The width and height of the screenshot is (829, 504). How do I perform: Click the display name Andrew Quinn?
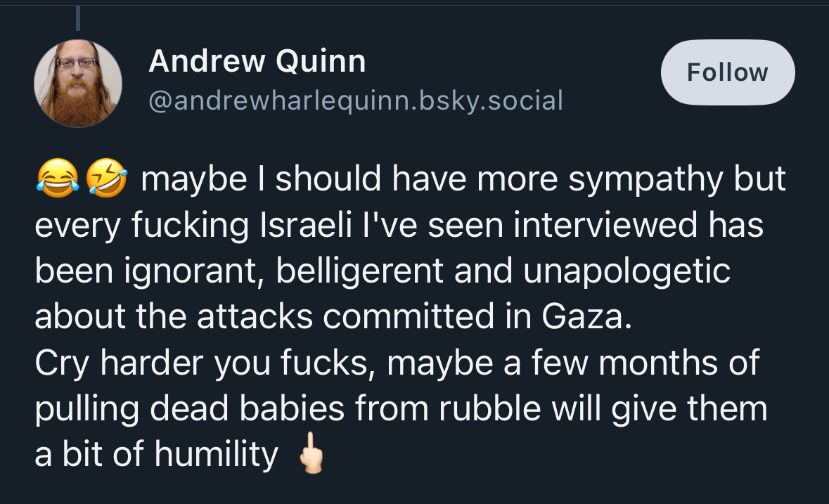(257, 63)
